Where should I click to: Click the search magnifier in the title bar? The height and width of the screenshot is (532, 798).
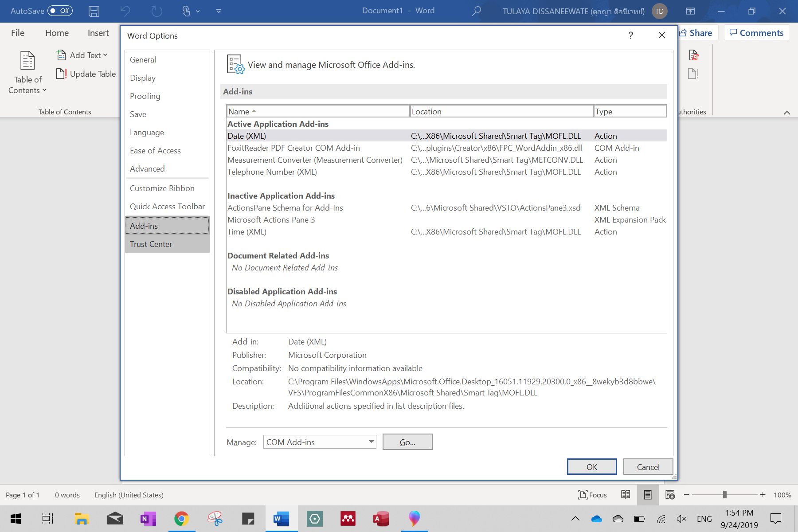click(x=477, y=11)
